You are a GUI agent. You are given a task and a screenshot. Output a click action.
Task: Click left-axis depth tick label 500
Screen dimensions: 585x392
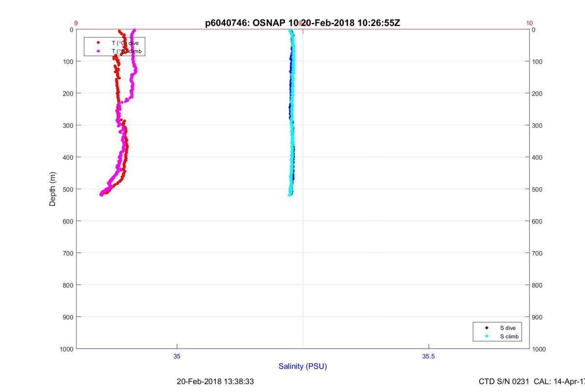68,189
